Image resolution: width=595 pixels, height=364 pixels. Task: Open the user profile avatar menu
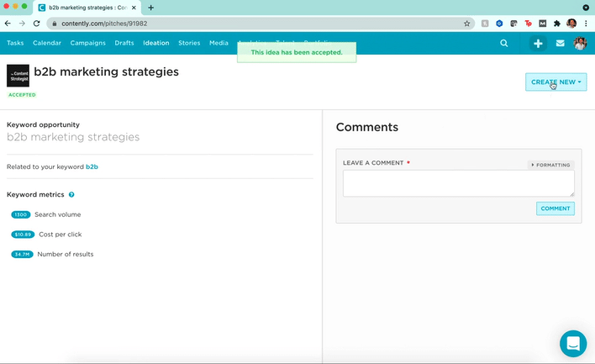click(581, 43)
